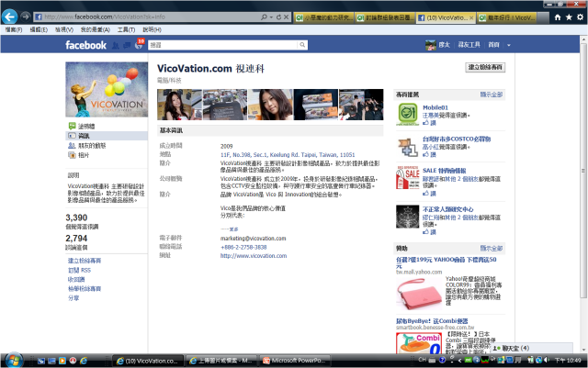Click the wall icon in the page sidebar
Image resolution: width=588 pixels, height=368 pixels.
[72, 126]
